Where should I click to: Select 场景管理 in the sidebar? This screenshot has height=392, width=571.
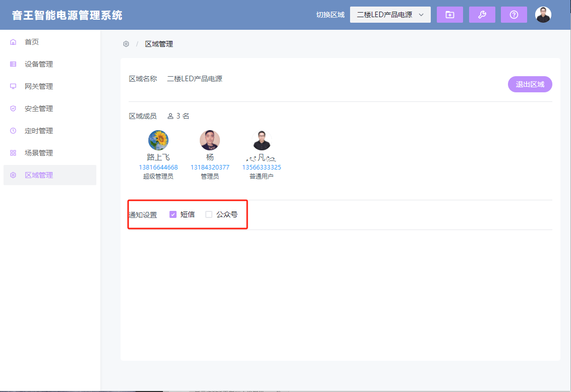(x=39, y=153)
